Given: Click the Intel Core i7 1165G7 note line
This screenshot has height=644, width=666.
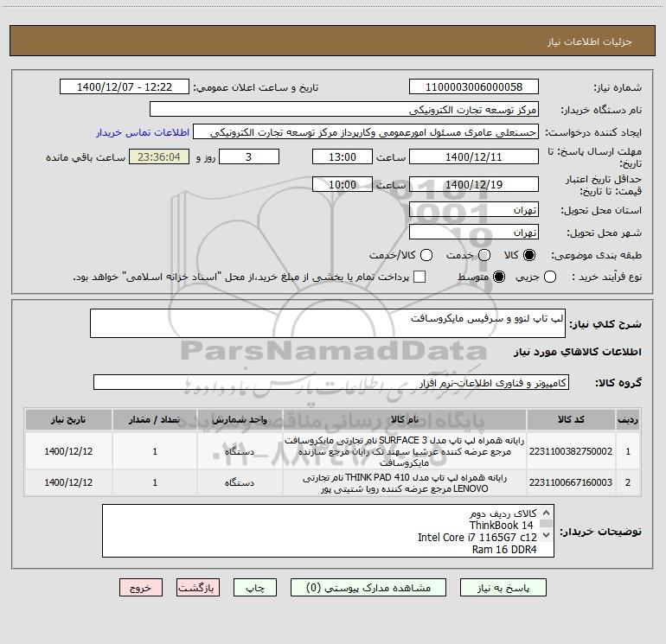Looking at the screenshot, I should coord(477,537).
